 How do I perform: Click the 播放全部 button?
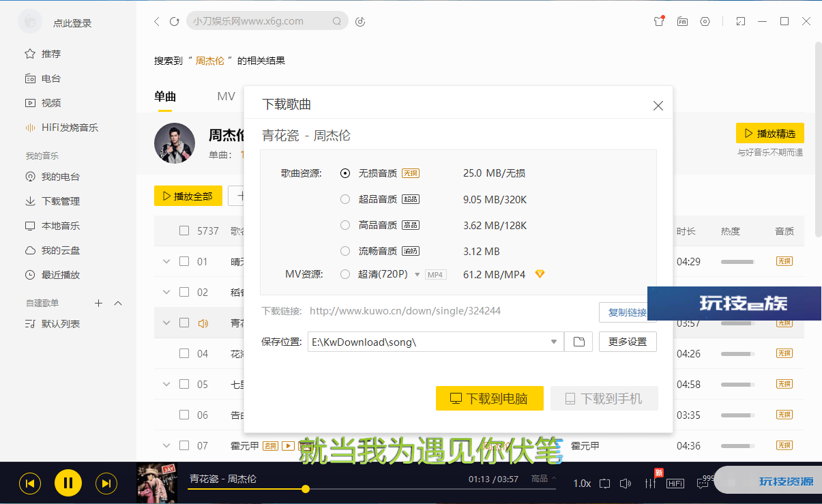(188, 196)
